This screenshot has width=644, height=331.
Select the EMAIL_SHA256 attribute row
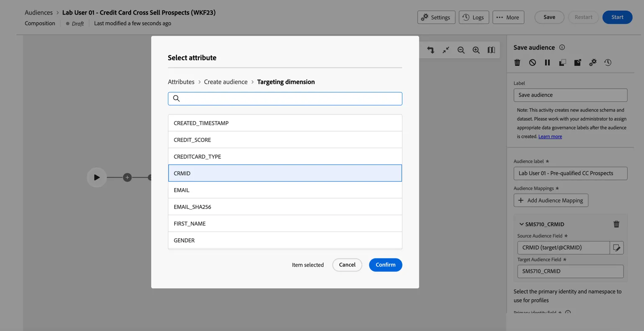pyautogui.click(x=285, y=207)
